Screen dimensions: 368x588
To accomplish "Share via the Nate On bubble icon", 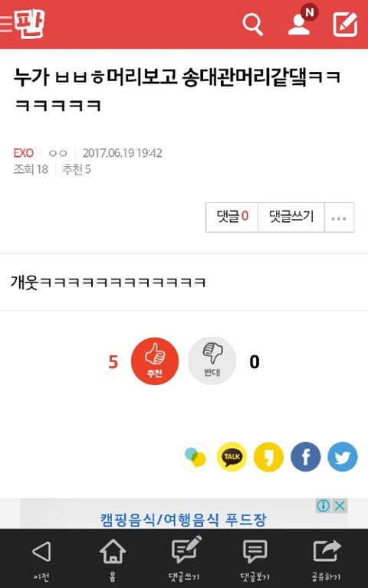I will [x=195, y=457].
